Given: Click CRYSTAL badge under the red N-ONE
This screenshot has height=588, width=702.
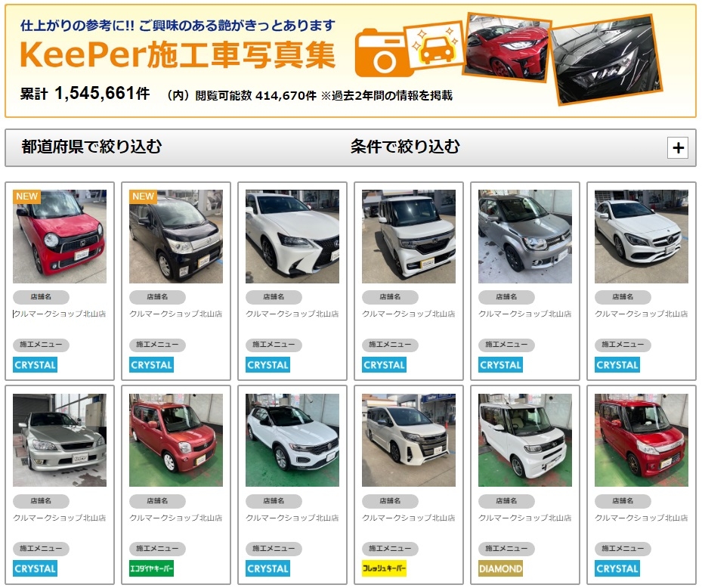Looking at the screenshot, I should [35, 365].
